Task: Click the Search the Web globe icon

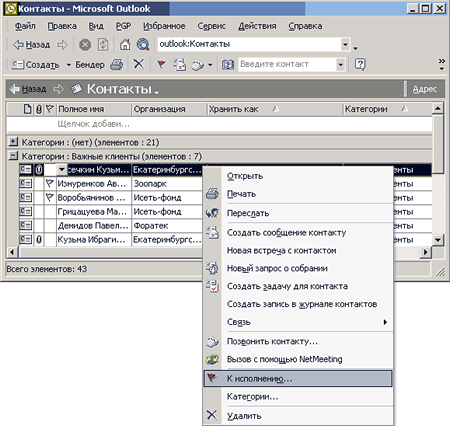Action: 143,45
